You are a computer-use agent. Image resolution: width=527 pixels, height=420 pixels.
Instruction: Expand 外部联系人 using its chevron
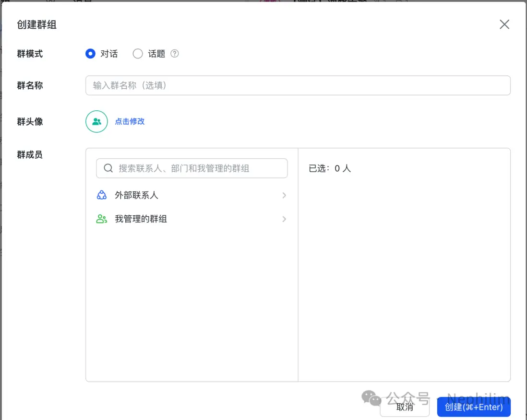click(x=284, y=195)
